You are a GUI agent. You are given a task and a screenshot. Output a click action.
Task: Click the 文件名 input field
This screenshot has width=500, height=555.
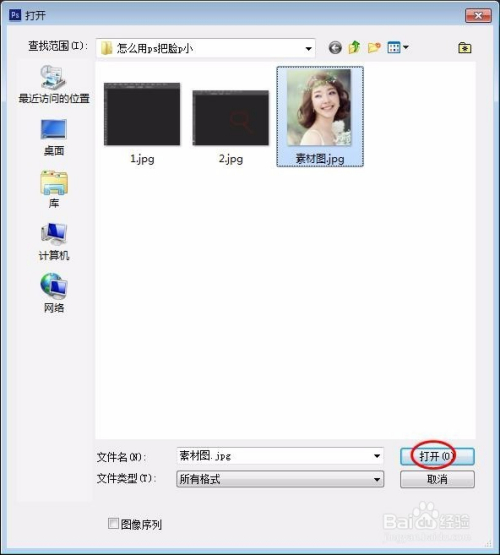point(280,456)
